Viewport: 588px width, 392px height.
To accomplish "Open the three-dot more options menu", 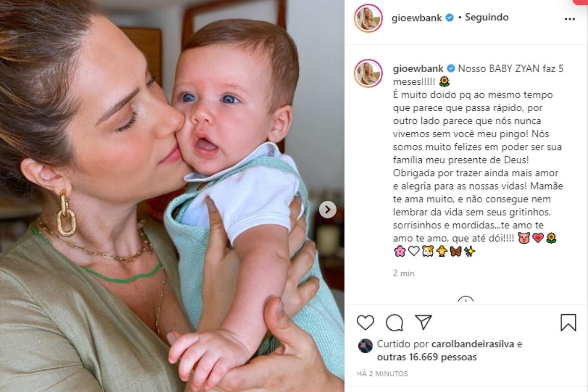I will (x=569, y=19).
